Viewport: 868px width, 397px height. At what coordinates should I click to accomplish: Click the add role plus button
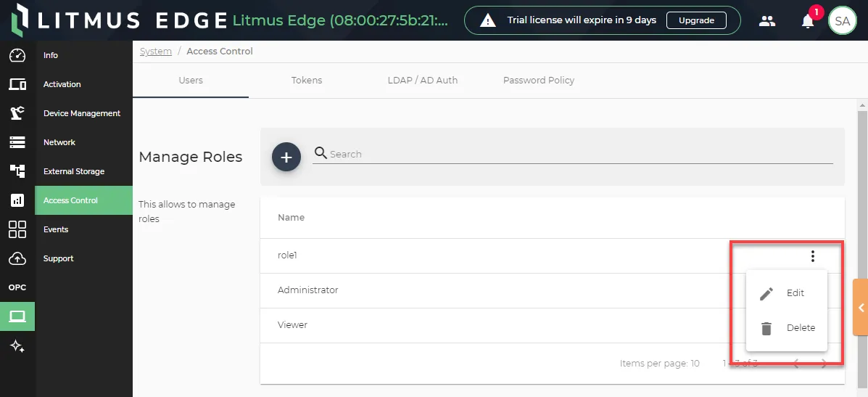click(x=286, y=157)
